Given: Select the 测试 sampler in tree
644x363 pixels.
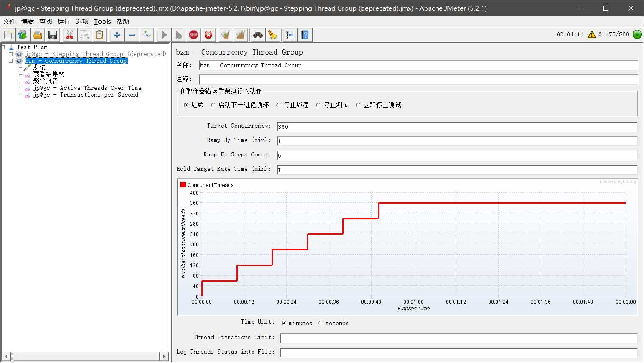Looking at the screenshot, I should [39, 67].
